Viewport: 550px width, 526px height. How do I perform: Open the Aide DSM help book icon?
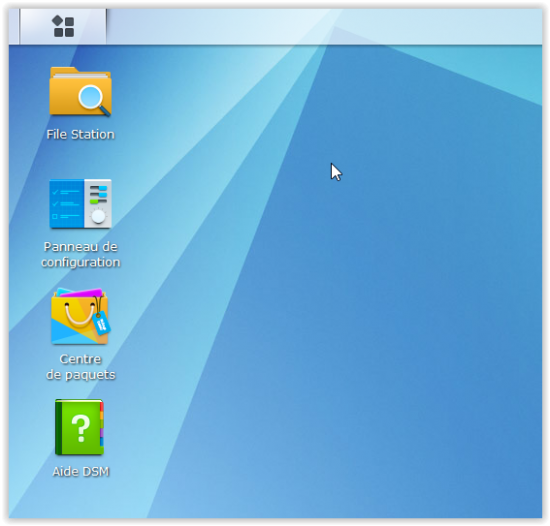pos(80,427)
